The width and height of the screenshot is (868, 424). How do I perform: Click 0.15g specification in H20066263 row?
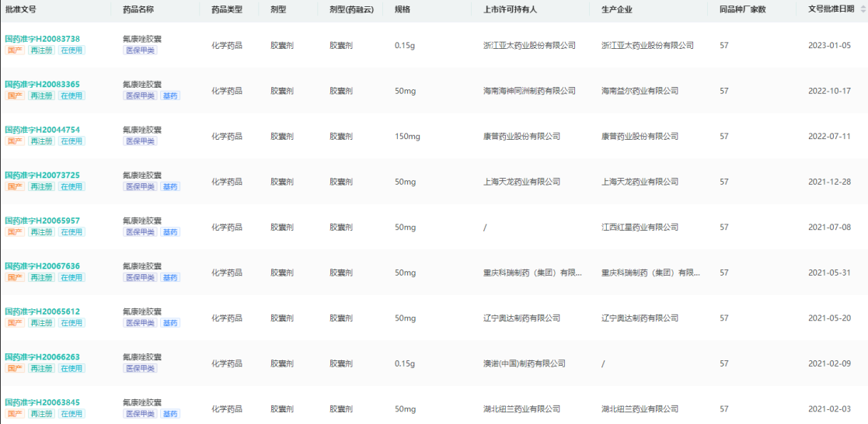coord(405,363)
